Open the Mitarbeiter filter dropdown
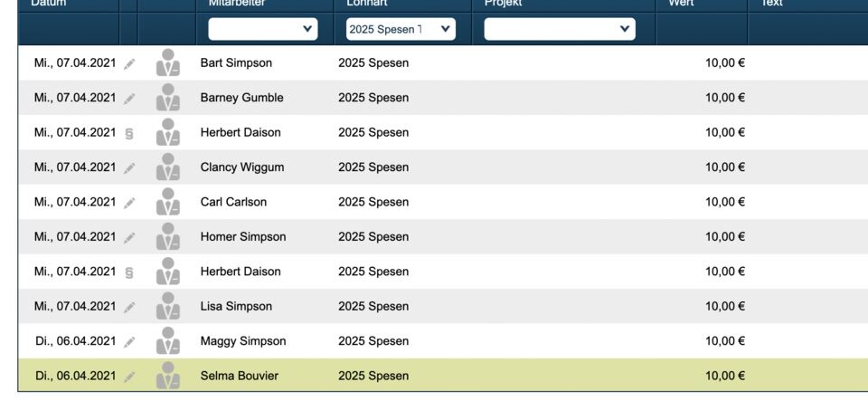This screenshot has width=868, height=401. [x=263, y=29]
